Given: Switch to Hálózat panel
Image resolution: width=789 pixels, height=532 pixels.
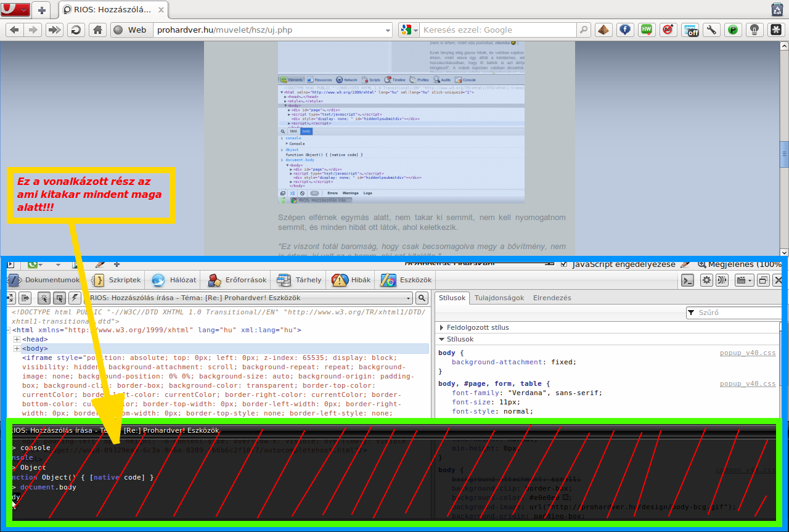Looking at the screenshot, I should [174, 280].
